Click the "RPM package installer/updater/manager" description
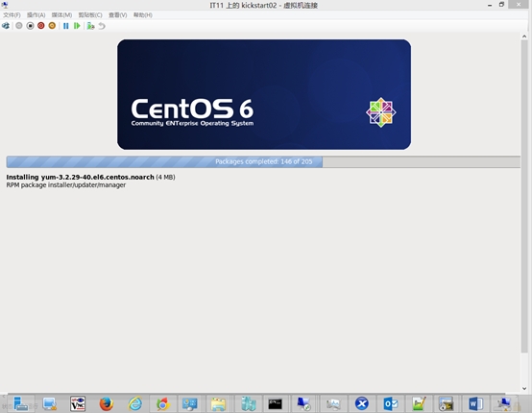Viewport: 532px width, 413px height. point(66,185)
